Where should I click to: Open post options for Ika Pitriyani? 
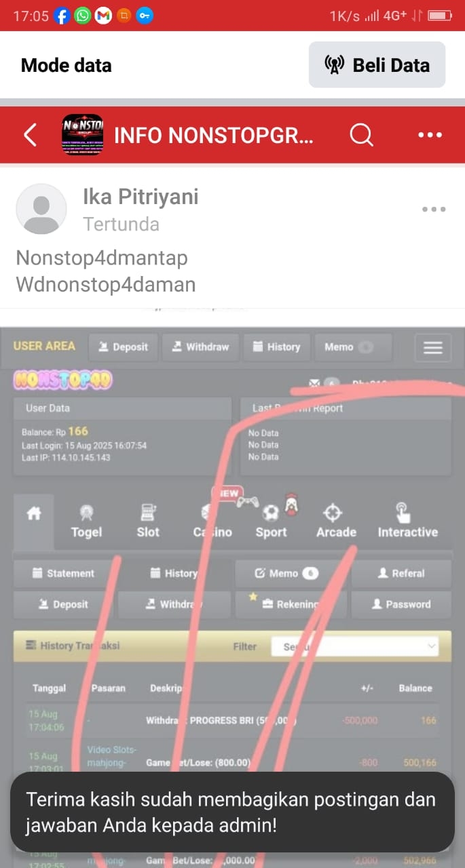pos(434,210)
